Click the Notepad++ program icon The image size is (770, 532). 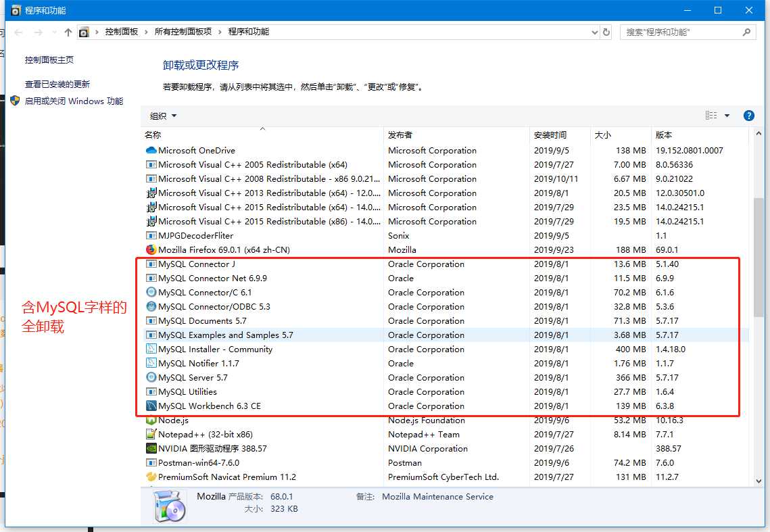(151, 435)
